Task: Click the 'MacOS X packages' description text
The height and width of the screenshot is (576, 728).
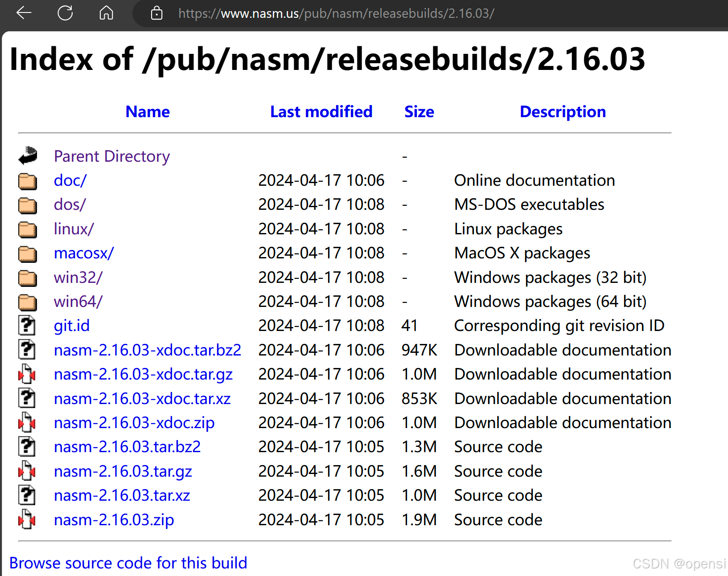Action: (522, 253)
